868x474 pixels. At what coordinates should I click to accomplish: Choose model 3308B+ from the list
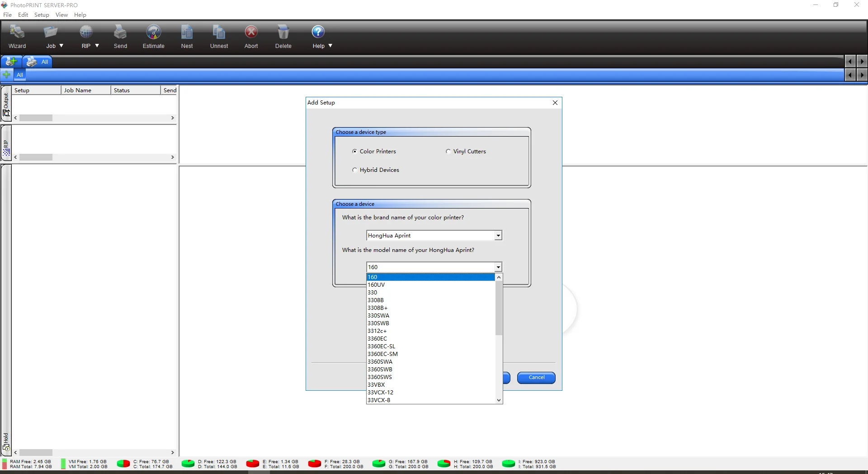431,308
